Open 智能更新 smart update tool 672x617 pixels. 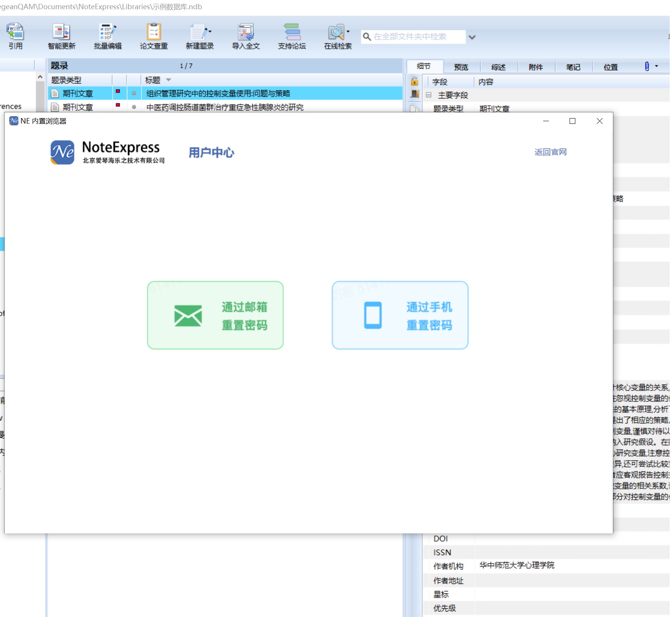(61, 36)
